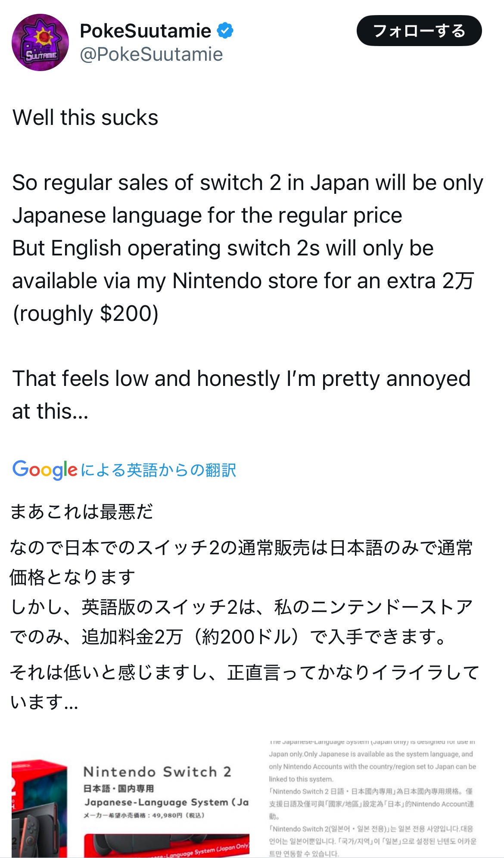This screenshot has width=504, height=858.
Task: Open PokeSuutamie profile avatar
Action: click(40, 42)
